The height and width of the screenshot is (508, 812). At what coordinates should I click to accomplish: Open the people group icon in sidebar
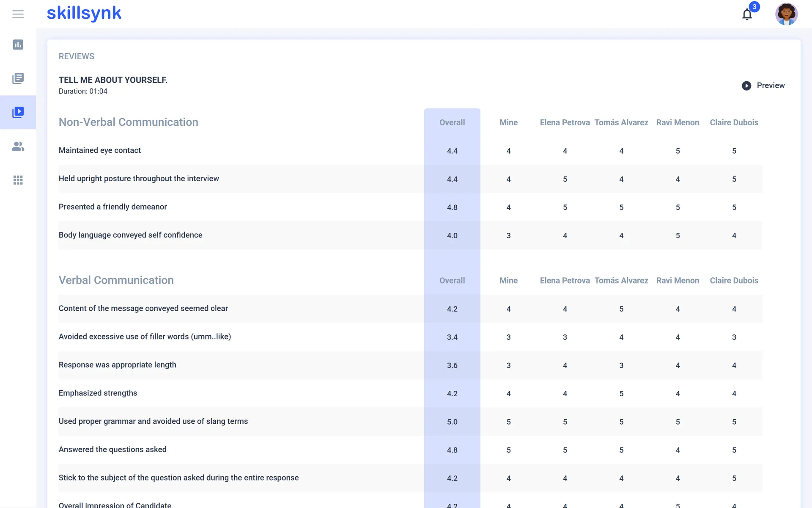[18, 146]
